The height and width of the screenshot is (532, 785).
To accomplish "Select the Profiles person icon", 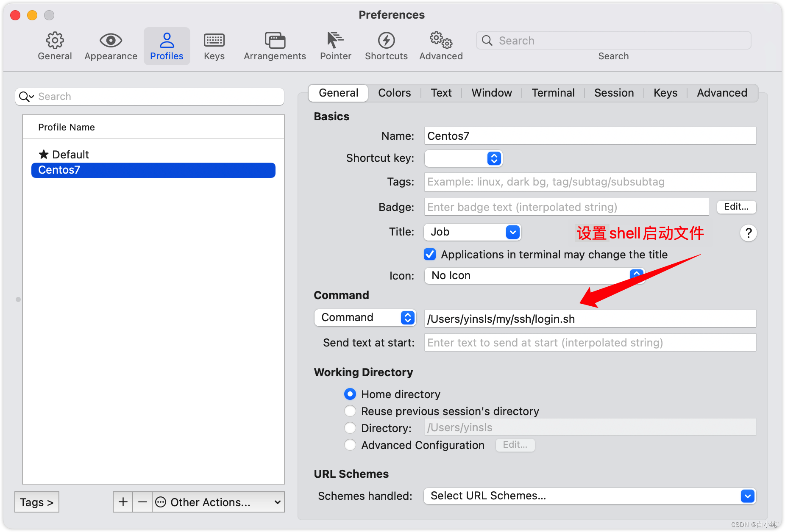I will pos(167,41).
